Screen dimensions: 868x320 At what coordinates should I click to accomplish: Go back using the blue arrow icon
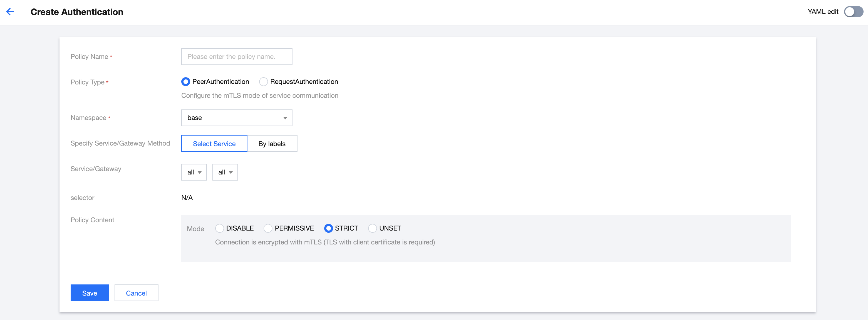[x=10, y=12]
